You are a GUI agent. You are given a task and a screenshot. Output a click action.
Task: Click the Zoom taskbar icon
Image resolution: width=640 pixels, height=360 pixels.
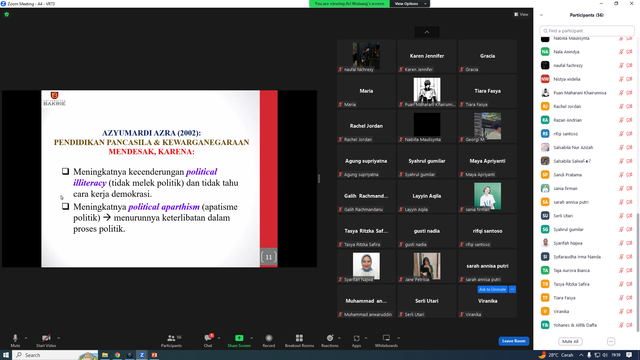[x=142, y=355]
